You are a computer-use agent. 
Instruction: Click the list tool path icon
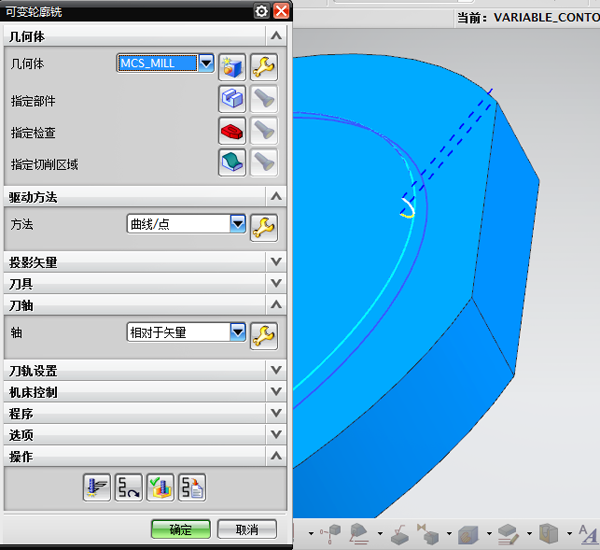tap(191, 487)
